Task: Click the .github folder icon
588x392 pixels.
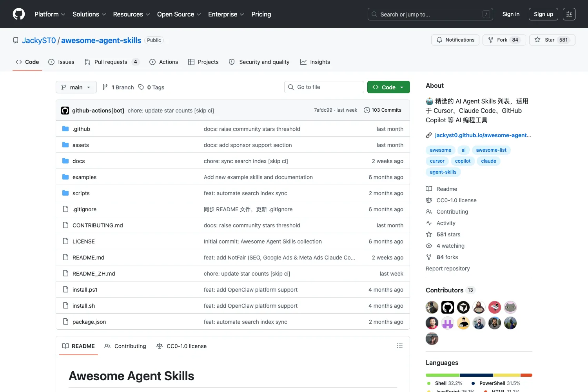Action: pos(65,129)
